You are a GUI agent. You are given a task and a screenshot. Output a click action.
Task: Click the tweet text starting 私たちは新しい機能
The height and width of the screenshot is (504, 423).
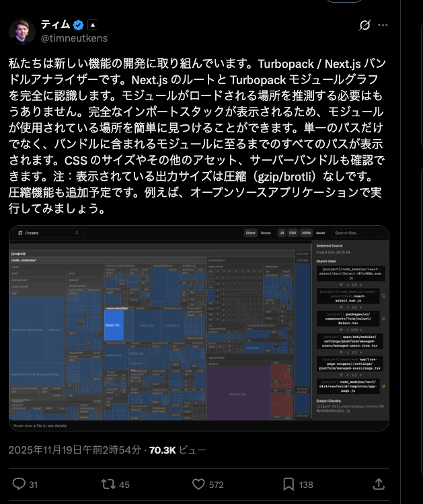pos(196,136)
